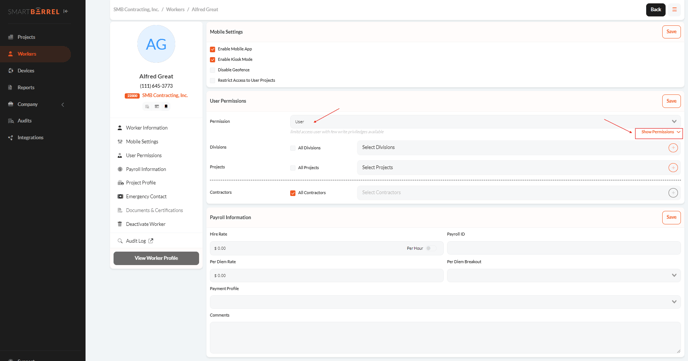Click the Alfred Great name heading

(156, 76)
